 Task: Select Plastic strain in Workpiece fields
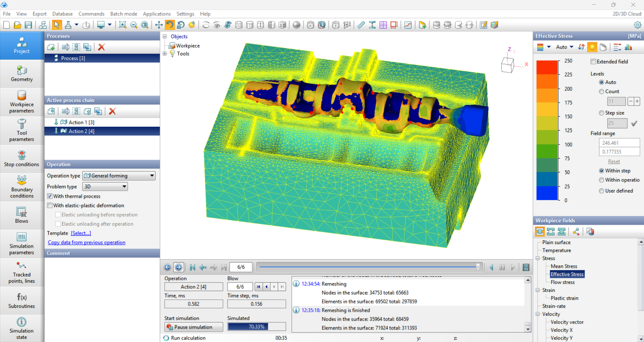coord(564,298)
